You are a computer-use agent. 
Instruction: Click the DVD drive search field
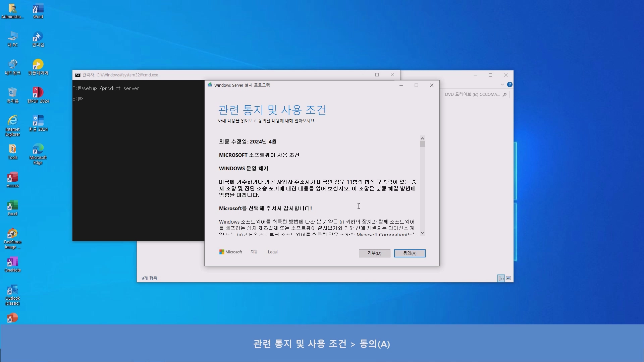(472, 95)
